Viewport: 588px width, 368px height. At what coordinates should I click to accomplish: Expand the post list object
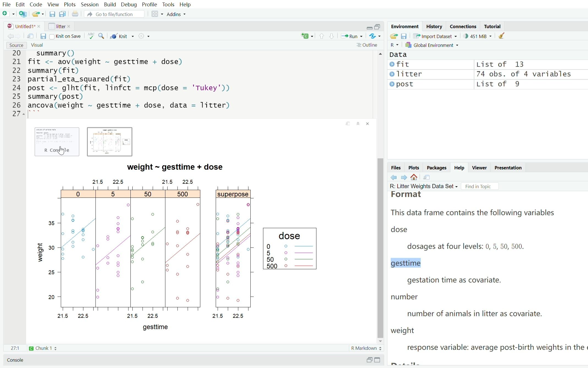pos(392,84)
